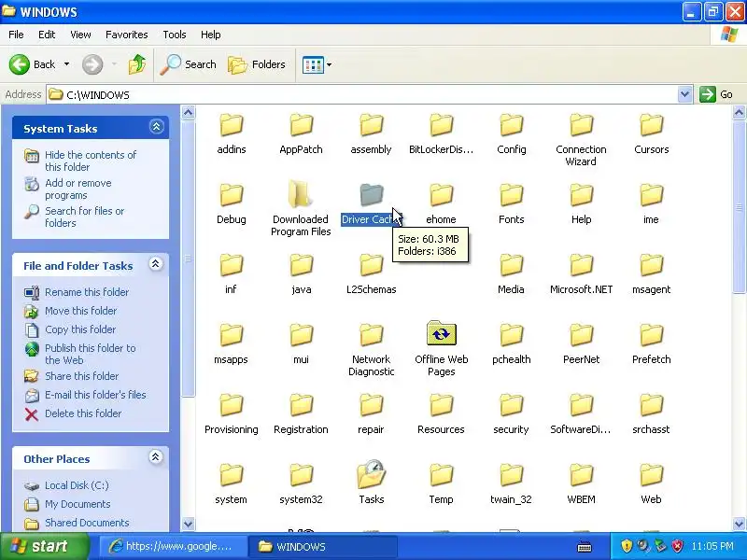Select the Cursors folder icon
Image resolution: width=747 pixels, height=560 pixels.
[x=651, y=125]
